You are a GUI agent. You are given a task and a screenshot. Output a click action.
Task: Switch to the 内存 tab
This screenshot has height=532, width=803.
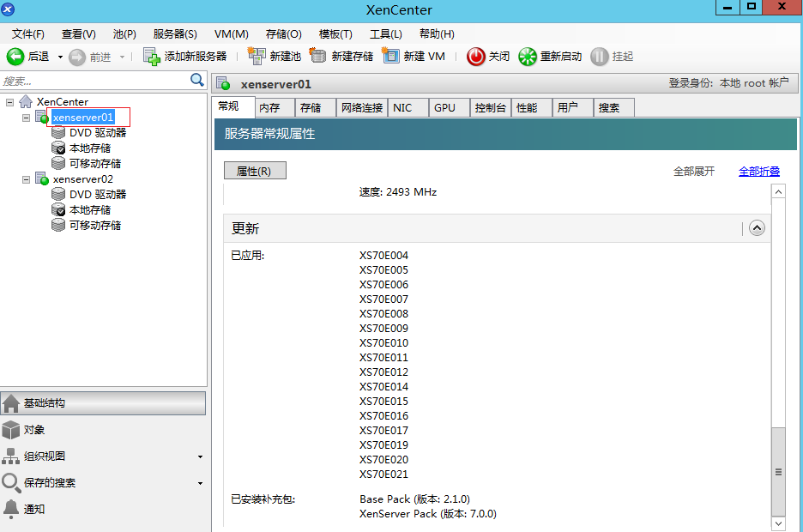pos(274,108)
